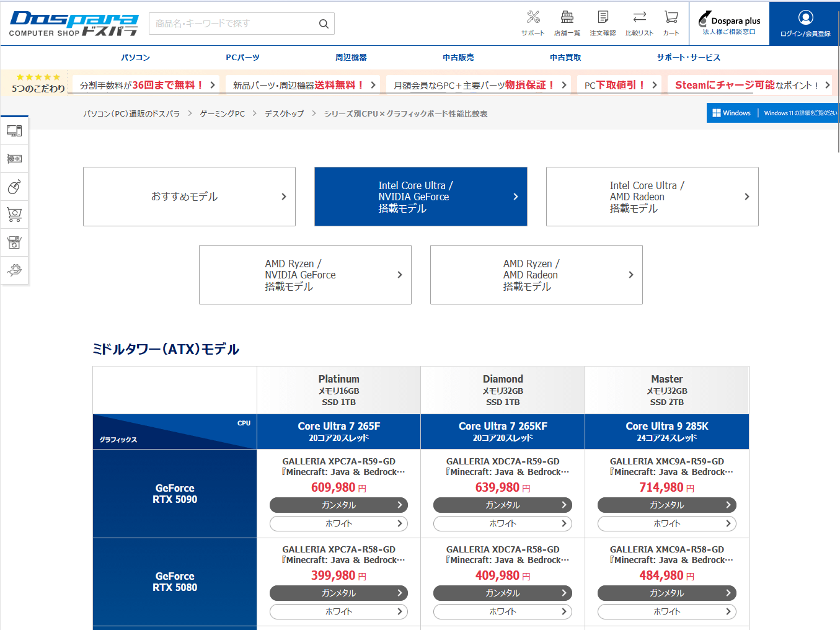
Task: Click the ゲーミングPC breadcrumb link
Action: click(222, 114)
